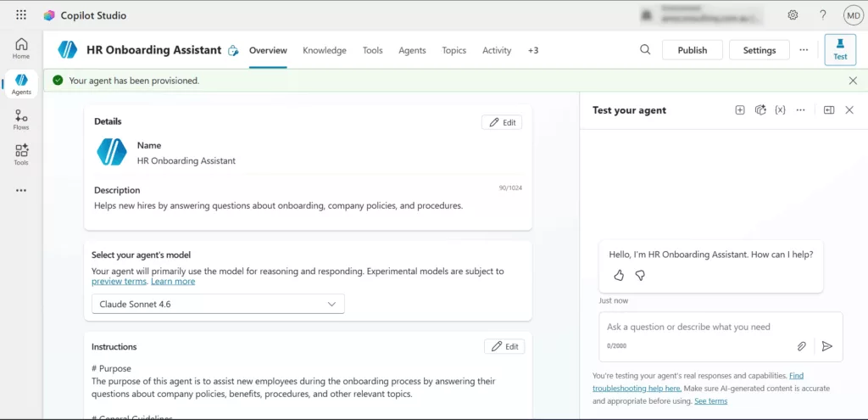This screenshot has height=420, width=868.
Task: Edit the Details section
Action: (502, 122)
